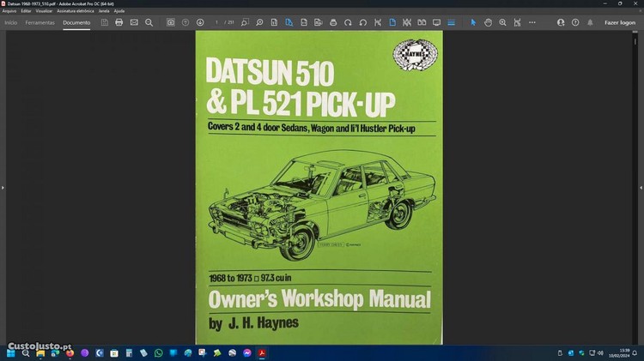Open the help question mark icon
644x361 pixels.
click(574, 22)
